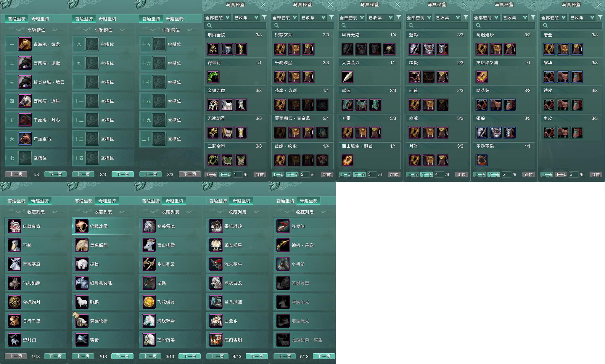Click search box in panel listing 烟雨金陵
This screenshot has width=605, height=364.
pyautogui.click(x=235, y=25)
